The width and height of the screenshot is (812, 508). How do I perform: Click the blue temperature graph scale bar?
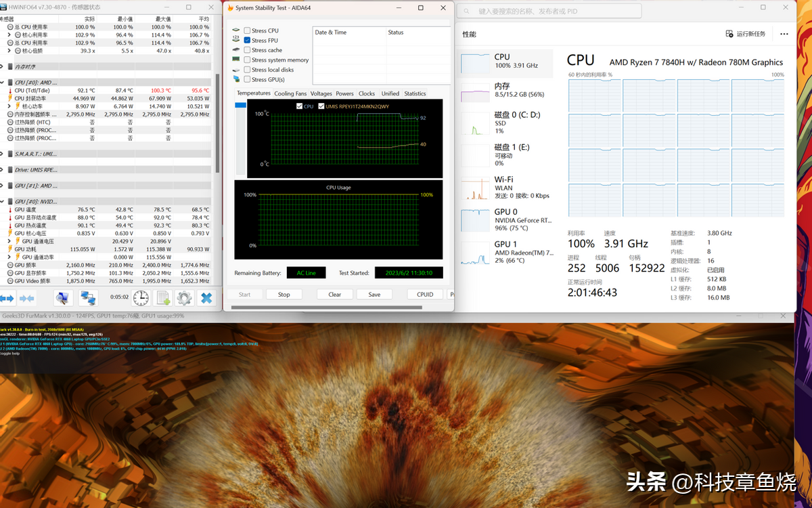click(240, 105)
